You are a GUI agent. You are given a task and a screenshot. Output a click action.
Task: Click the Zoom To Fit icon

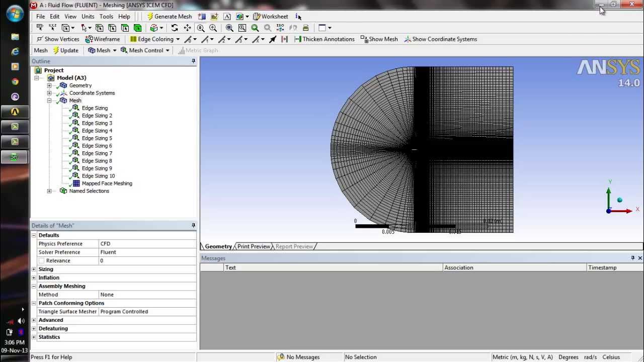pyautogui.click(x=229, y=28)
